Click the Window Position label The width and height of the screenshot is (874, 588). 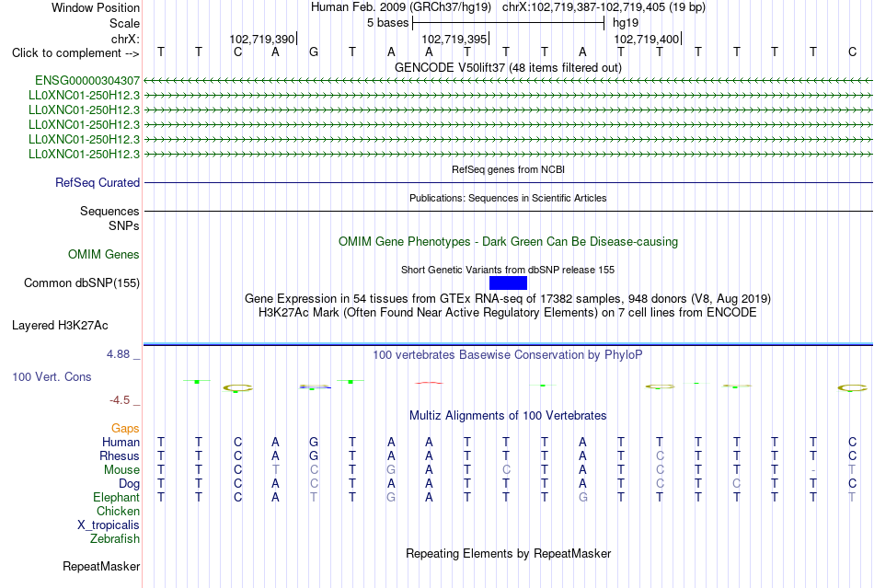(96, 7)
